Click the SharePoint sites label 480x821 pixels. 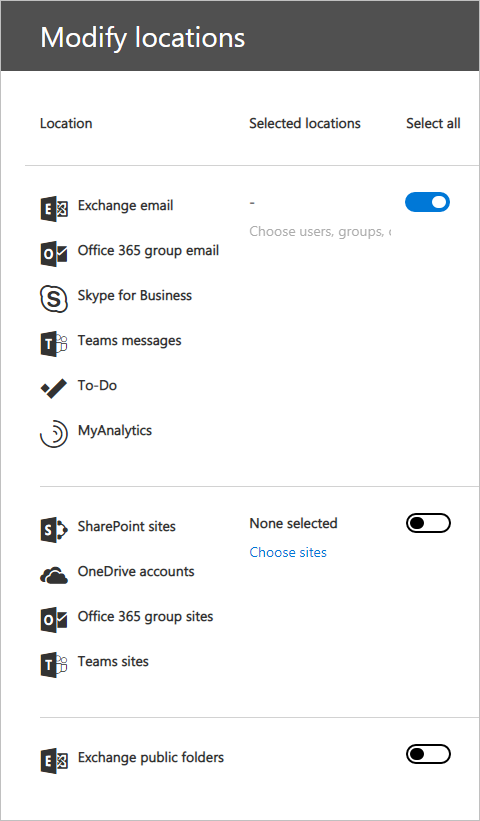tap(127, 526)
